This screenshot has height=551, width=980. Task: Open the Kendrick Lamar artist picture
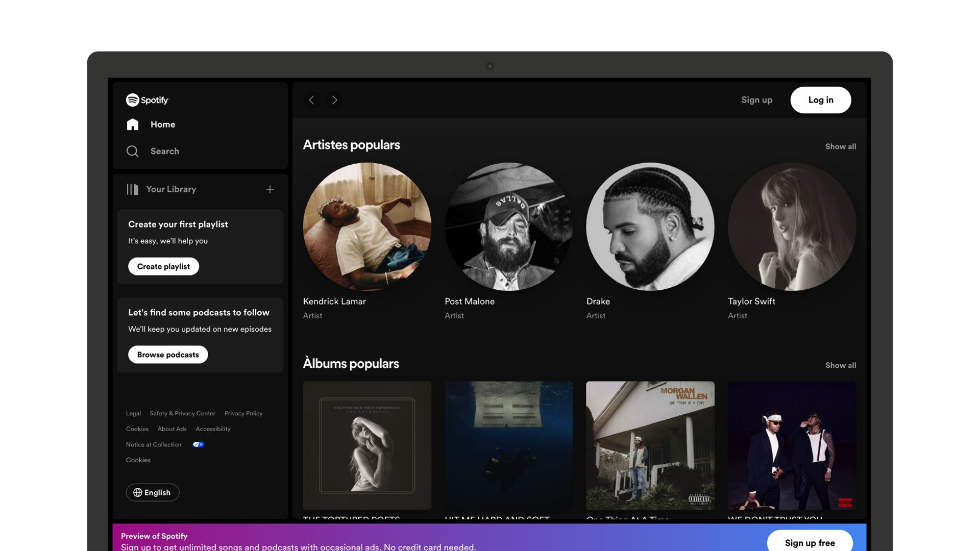coord(367,227)
